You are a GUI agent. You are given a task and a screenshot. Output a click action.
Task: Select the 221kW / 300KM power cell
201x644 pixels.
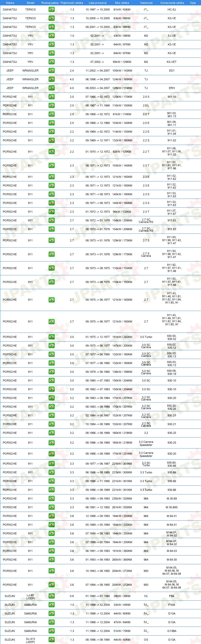(x=122, y=472)
